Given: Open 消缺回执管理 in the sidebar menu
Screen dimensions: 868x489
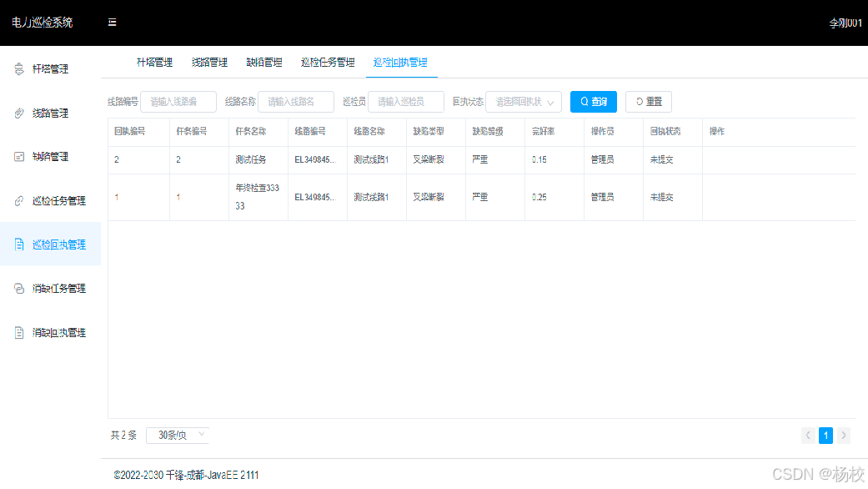Looking at the screenshot, I should coord(50,332).
